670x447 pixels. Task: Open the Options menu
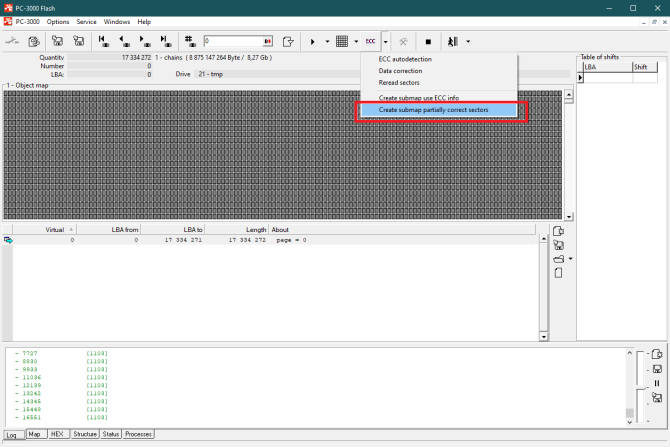[x=58, y=22]
